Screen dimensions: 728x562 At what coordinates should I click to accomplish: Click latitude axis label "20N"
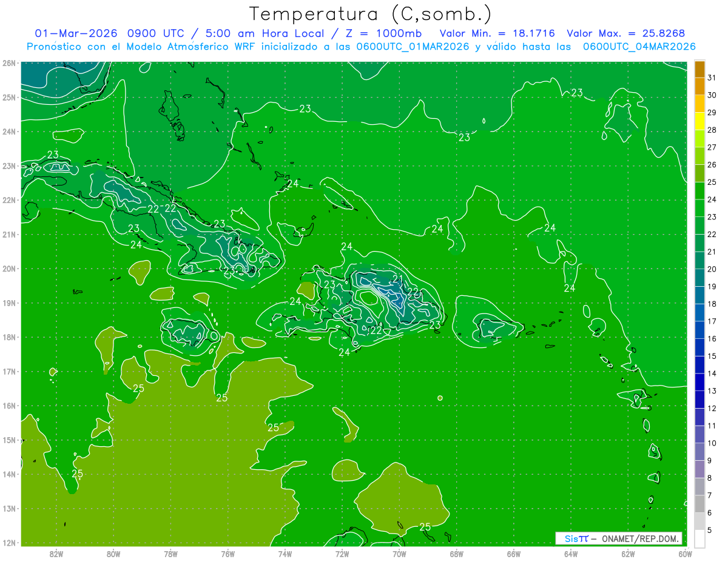tap(9, 269)
